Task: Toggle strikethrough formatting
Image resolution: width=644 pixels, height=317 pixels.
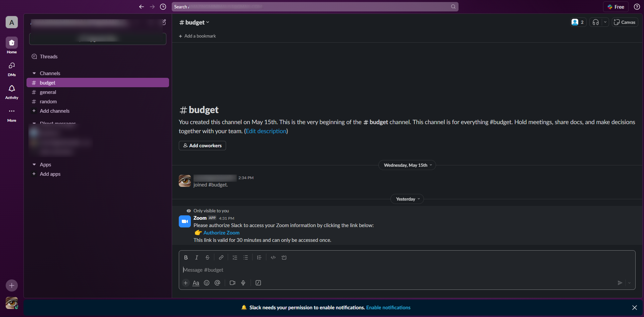Action: [207, 257]
